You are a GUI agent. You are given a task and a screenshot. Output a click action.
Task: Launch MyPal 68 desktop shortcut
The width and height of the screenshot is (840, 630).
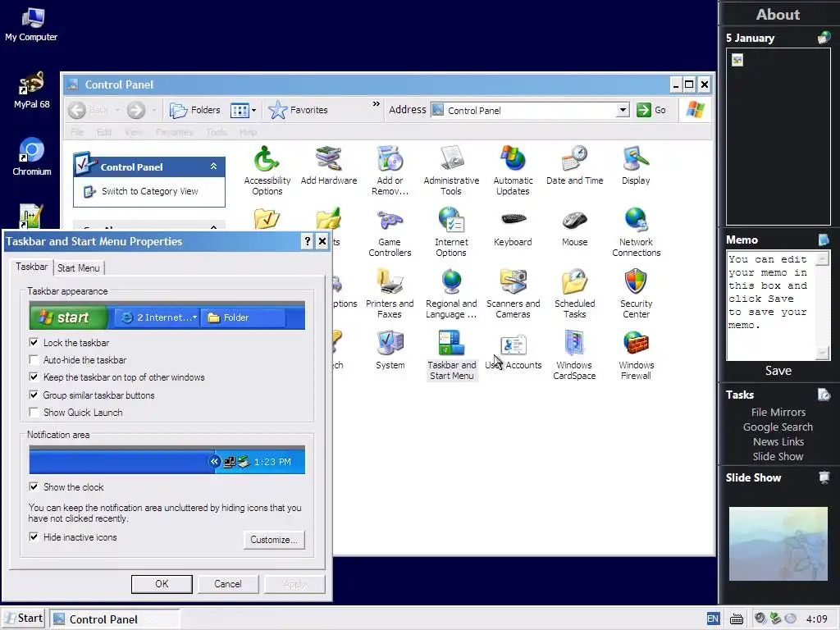[x=32, y=90]
